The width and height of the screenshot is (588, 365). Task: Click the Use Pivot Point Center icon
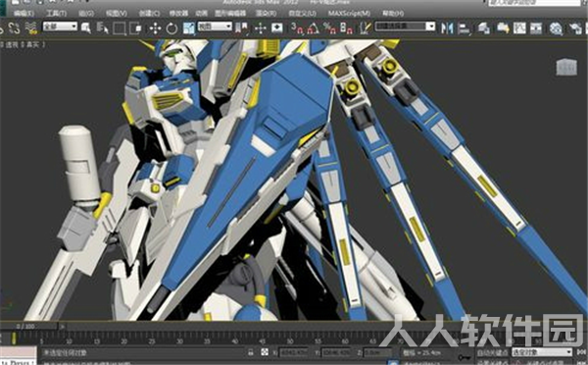242,28
